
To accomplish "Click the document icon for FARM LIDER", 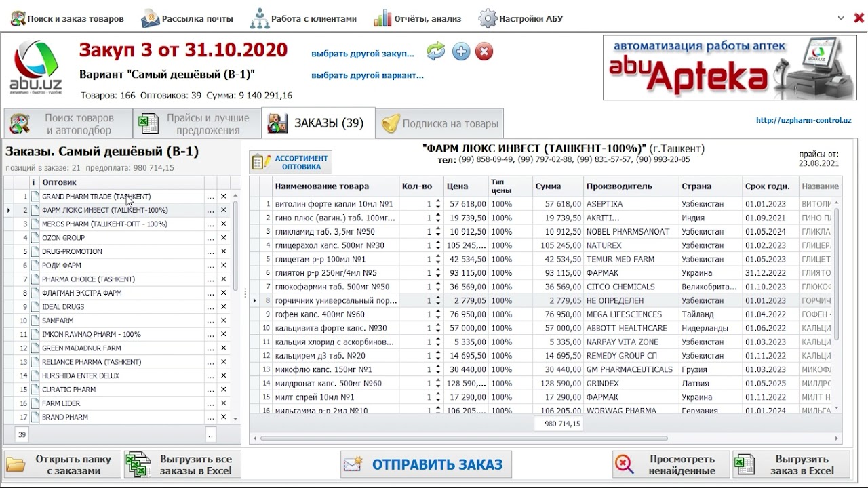I will point(35,403).
